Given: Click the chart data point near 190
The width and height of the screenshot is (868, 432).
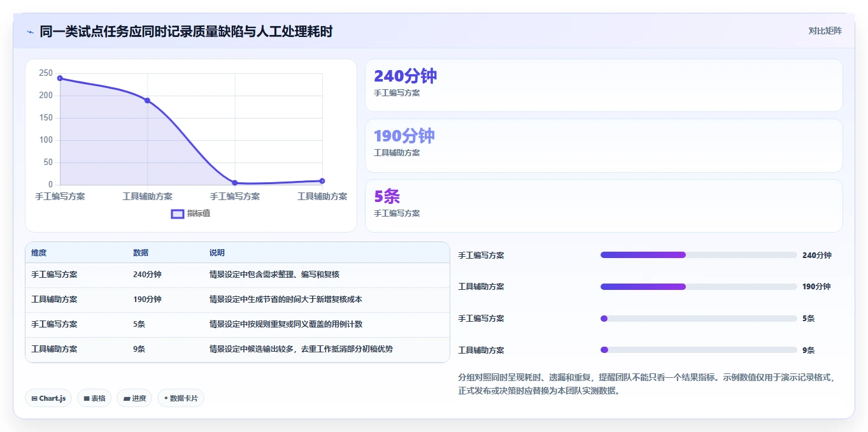Looking at the screenshot, I should tap(147, 101).
